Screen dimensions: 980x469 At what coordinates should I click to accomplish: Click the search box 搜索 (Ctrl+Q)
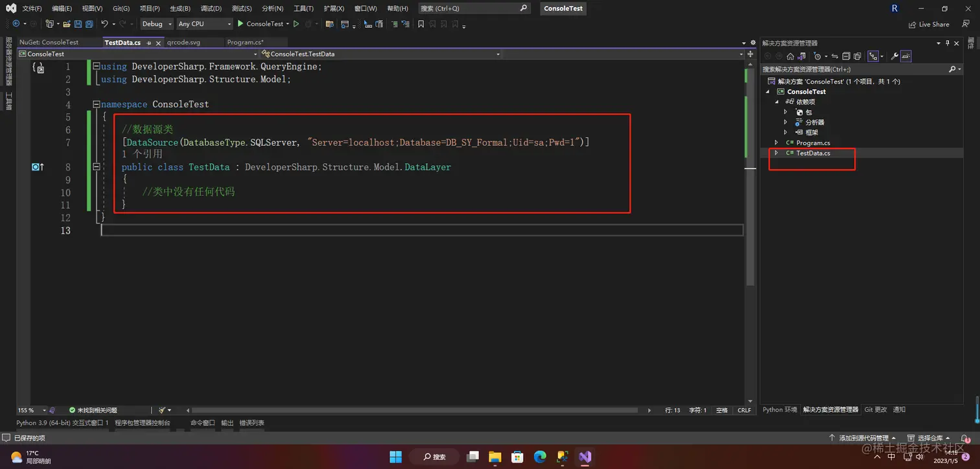click(x=473, y=8)
